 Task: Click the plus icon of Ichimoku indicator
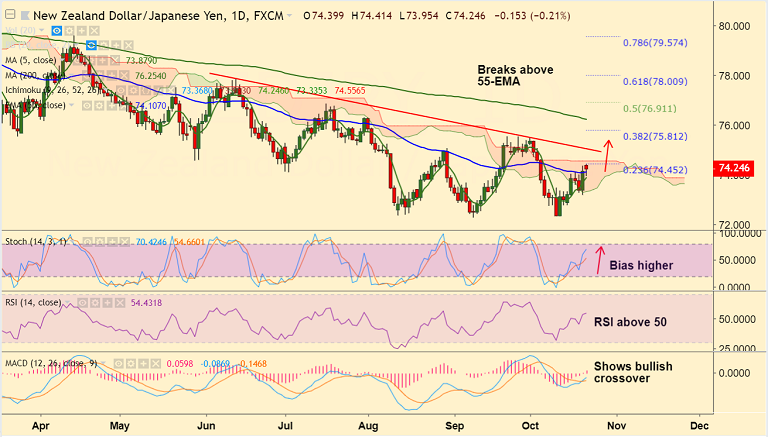tap(159, 91)
